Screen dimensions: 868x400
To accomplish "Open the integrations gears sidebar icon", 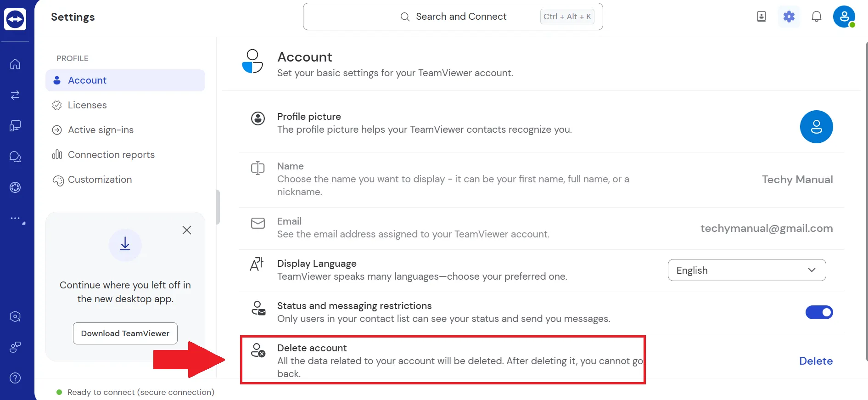I will [15, 347].
